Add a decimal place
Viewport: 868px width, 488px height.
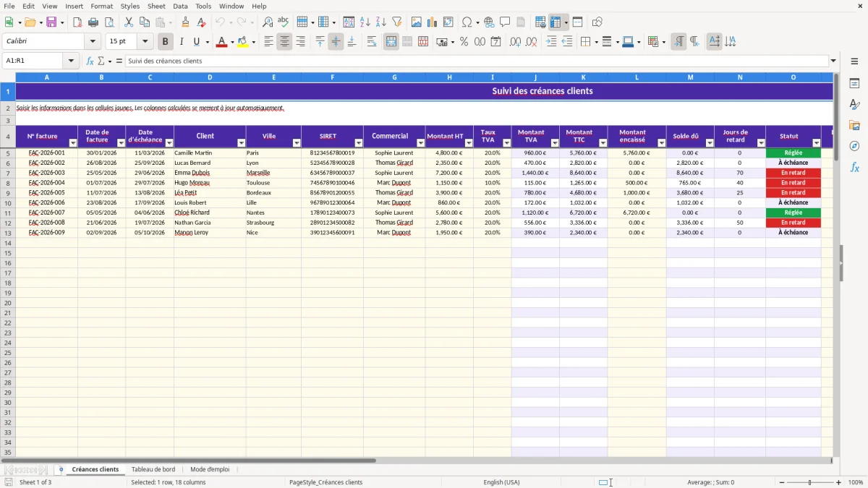click(x=515, y=42)
